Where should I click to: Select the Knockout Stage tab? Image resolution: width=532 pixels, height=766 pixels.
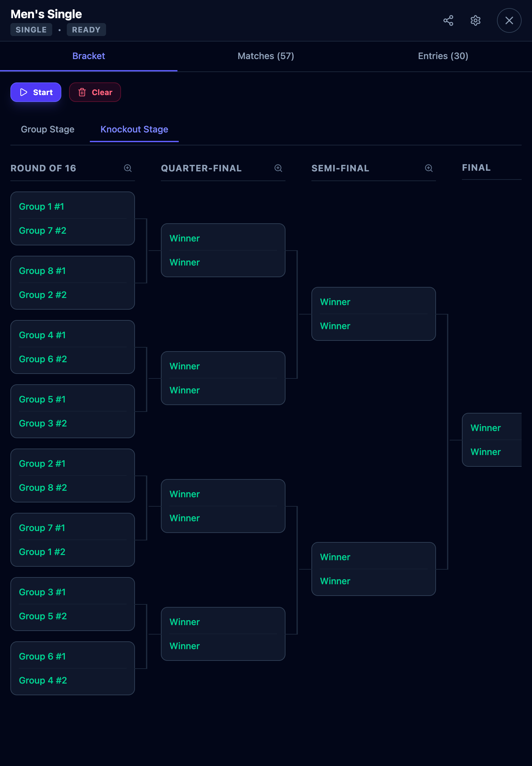pyautogui.click(x=134, y=130)
